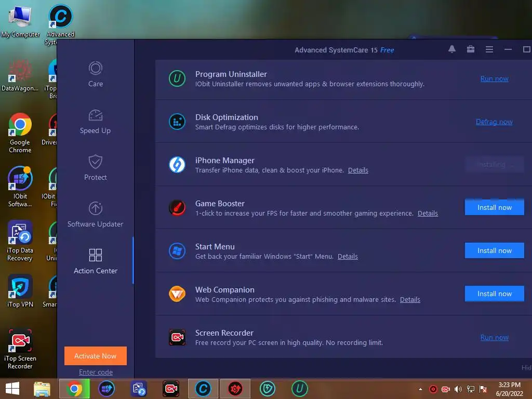Open the green shield taskbar icon
532x399 pixels.
pos(268,389)
